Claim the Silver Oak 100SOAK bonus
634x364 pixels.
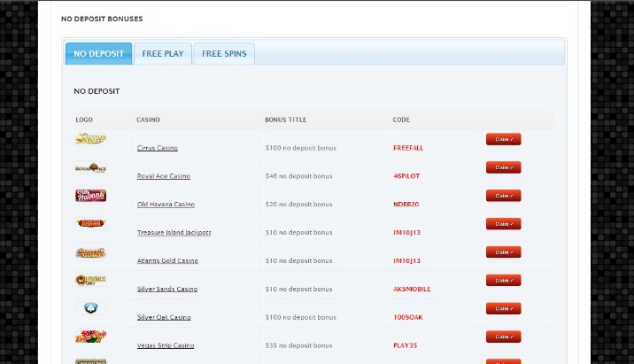pyautogui.click(x=504, y=308)
